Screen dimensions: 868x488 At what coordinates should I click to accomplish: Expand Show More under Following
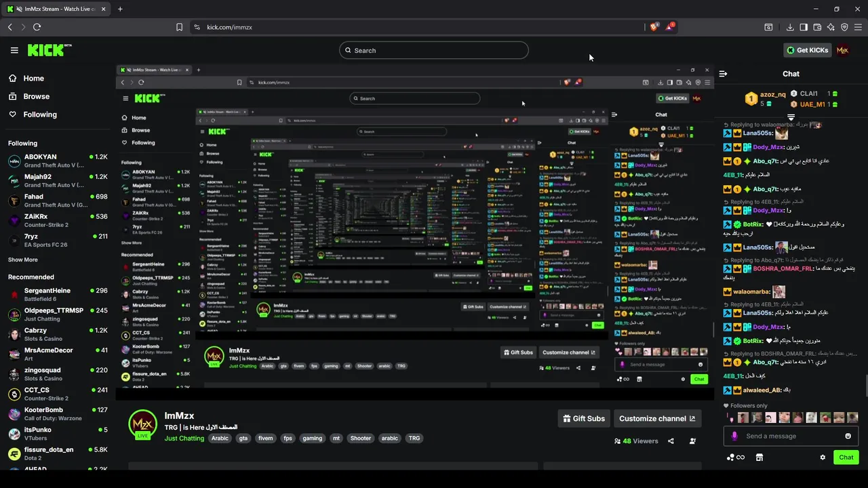pyautogui.click(x=22, y=260)
